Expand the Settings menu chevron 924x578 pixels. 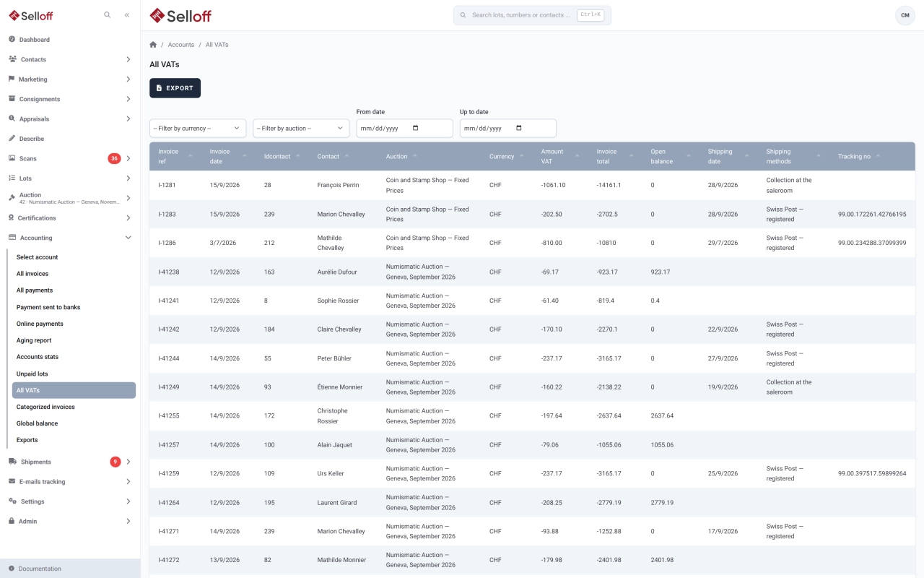pyautogui.click(x=128, y=501)
